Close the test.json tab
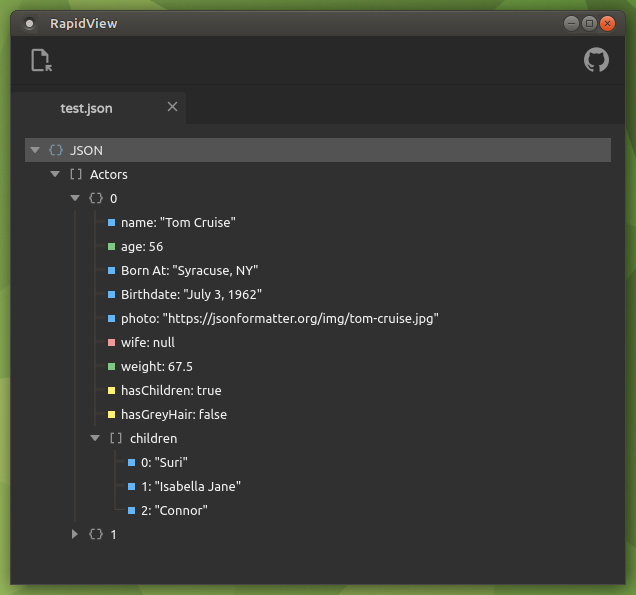Viewport: 636px width, 595px height. (x=172, y=107)
